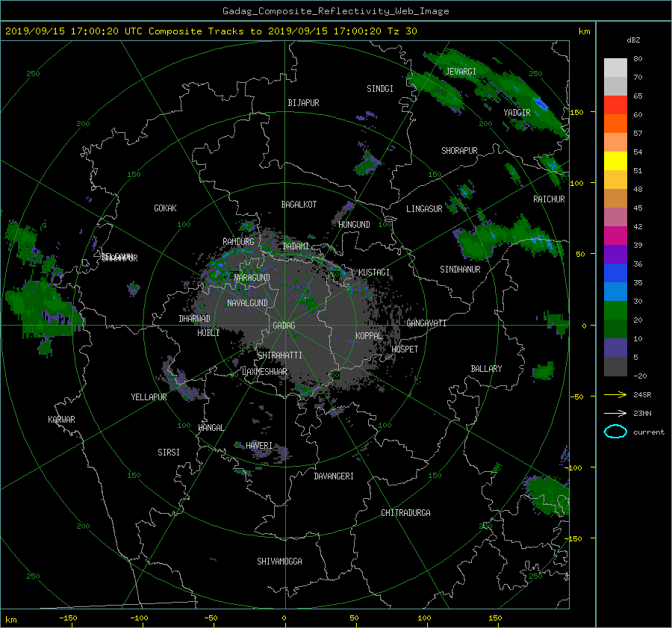Select the DHARWAD city label
Image resolution: width=672 pixels, height=628 pixels.
coord(194,319)
